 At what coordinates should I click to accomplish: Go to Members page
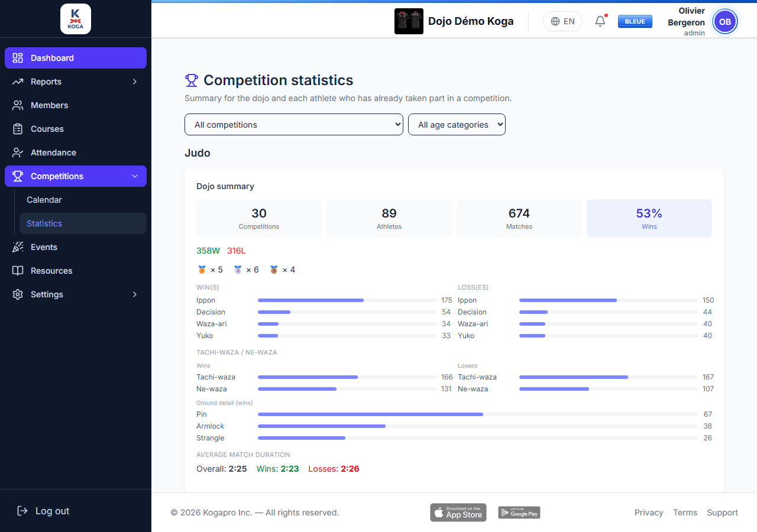click(76, 105)
